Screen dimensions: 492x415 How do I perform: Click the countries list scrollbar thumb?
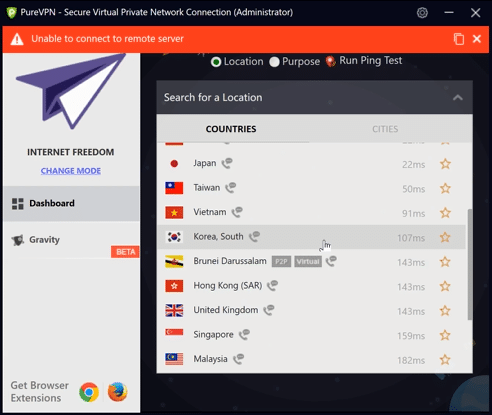tap(470, 264)
